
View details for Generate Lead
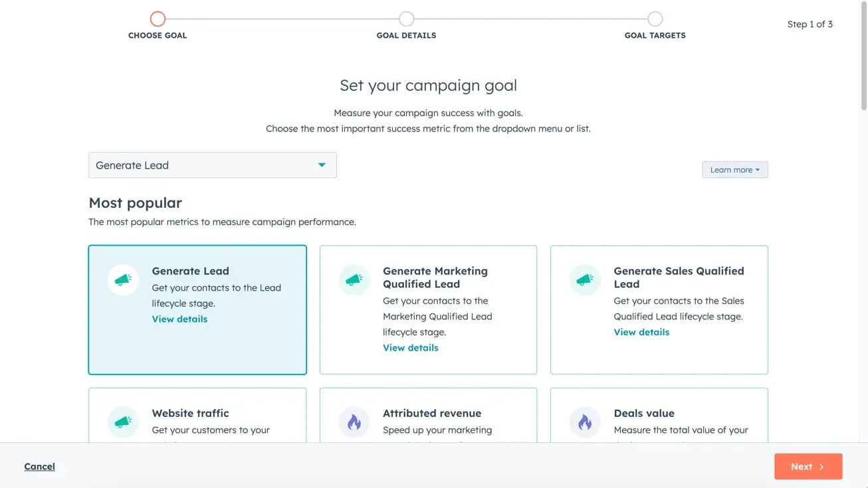point(179,319)
